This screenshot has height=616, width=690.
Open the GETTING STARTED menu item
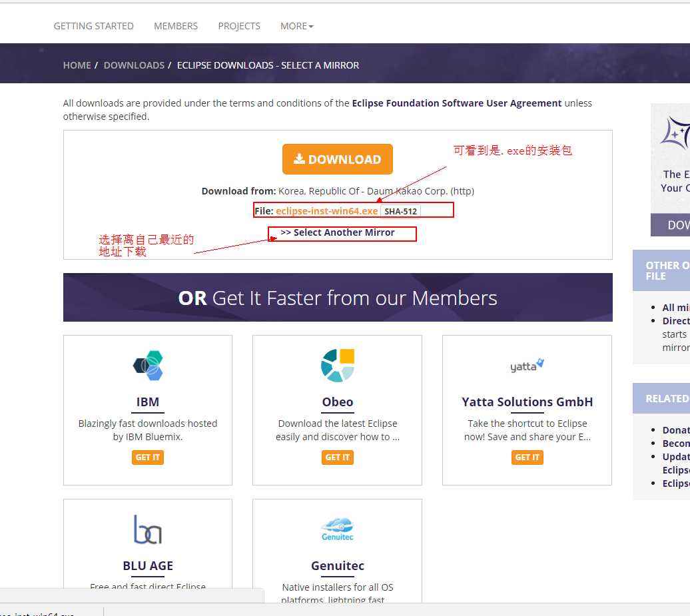pos(94,26)
